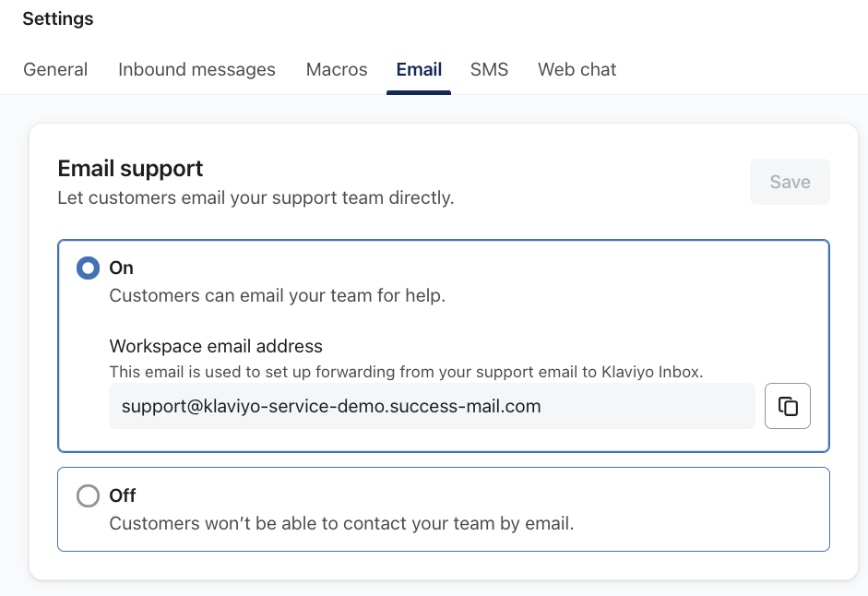The height and width of the screenshot is (596, 868).
Task: Go to the Macros tab
Action: click(336, 69)
